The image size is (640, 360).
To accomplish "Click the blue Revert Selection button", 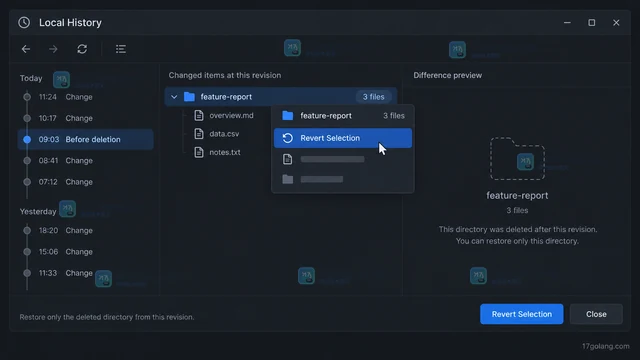I will pos(522,314).
